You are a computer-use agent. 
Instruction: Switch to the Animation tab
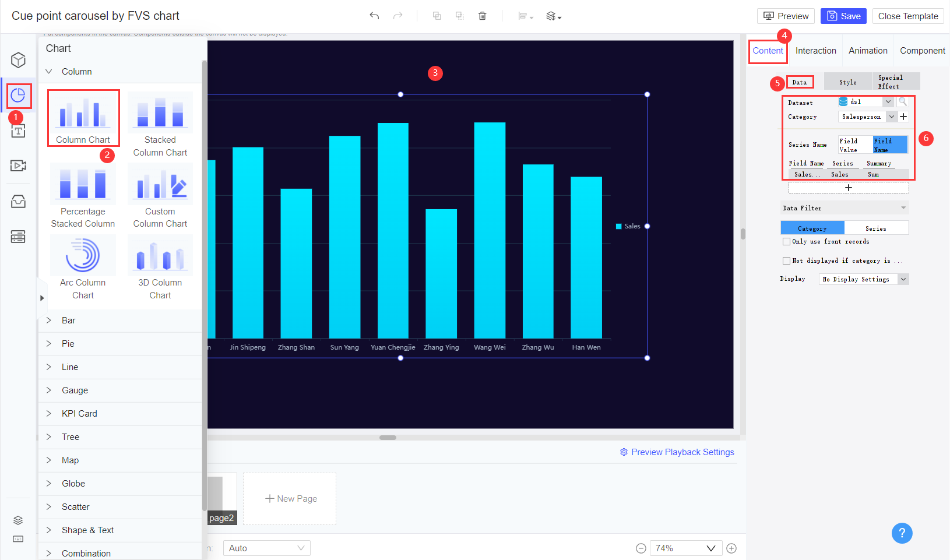click(868, 51)
